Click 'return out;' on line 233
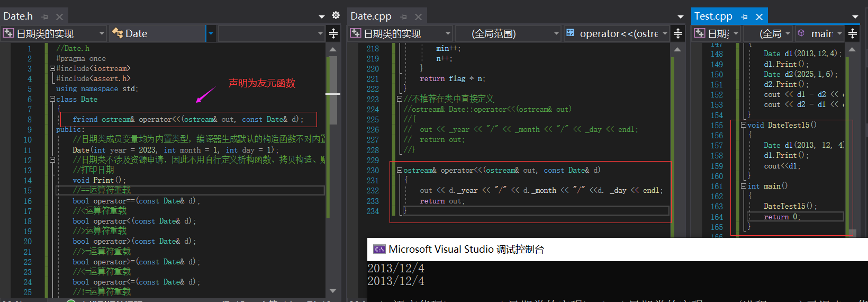868x302 pixels. click(x=442, y=201)
